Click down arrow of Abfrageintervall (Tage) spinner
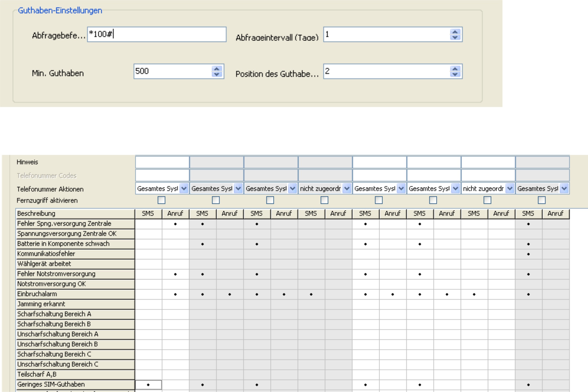 pos(455,37)
